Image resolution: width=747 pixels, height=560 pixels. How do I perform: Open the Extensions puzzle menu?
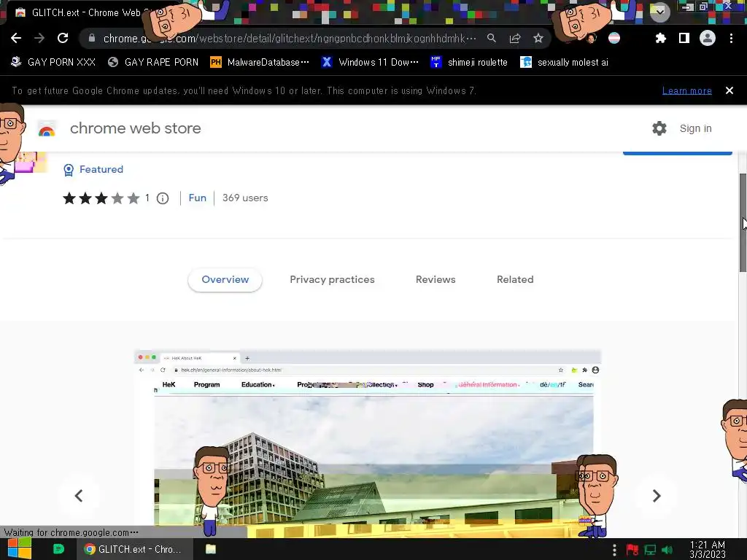[660, 38]
